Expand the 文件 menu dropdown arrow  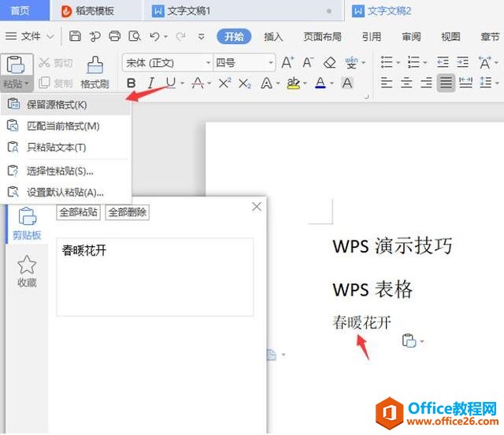[x=50, y=36]
